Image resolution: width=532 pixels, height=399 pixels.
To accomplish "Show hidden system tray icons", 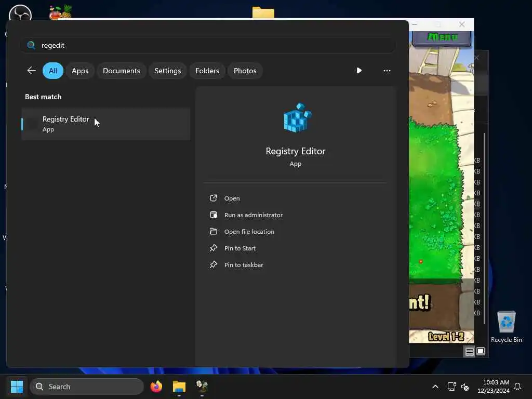I will pos(435,387).
